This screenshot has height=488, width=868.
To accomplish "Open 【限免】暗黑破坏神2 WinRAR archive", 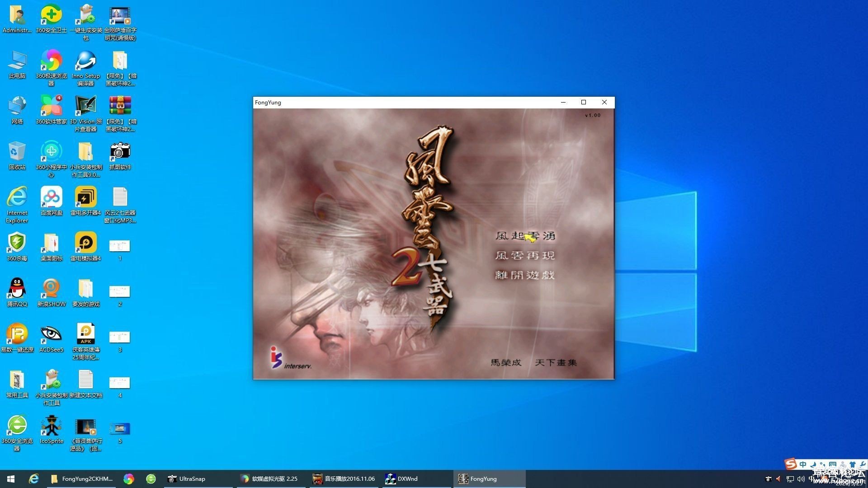I will [x=120, y=114].
